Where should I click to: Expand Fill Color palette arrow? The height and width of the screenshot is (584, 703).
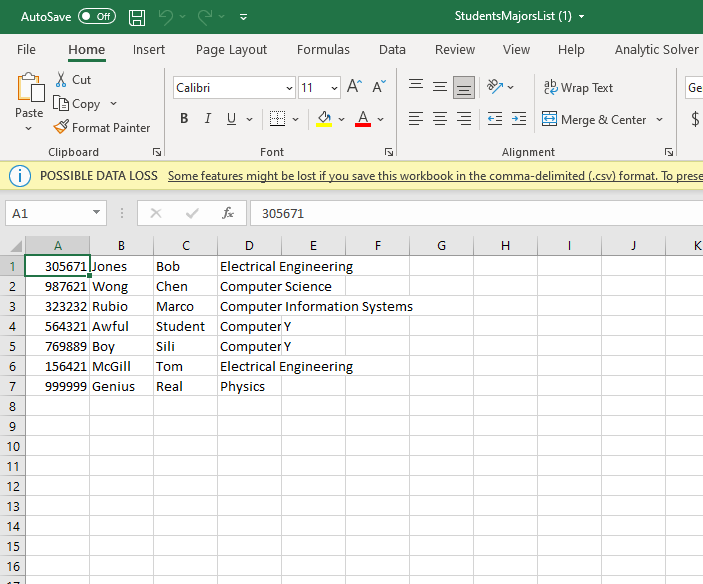click(x=341, y=119)
